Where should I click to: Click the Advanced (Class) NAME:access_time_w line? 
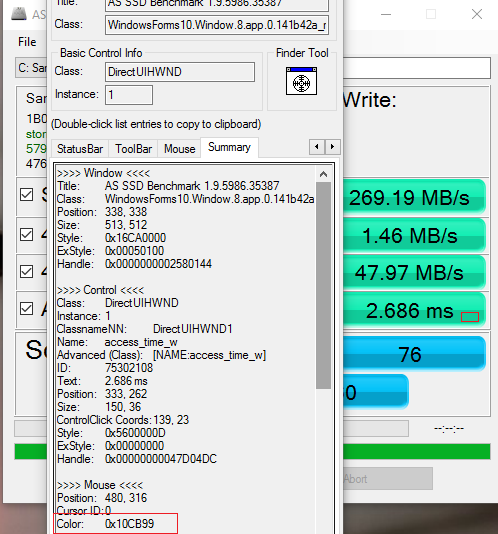coord(161,355)
